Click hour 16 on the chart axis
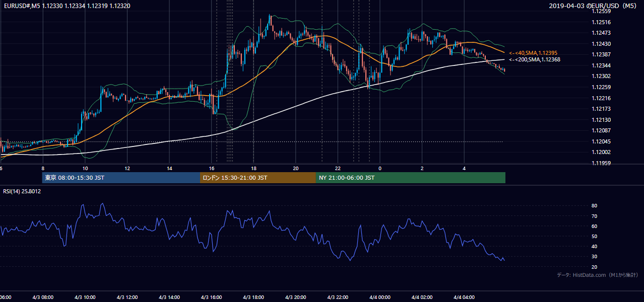644x302 pixels. [212, 168]
